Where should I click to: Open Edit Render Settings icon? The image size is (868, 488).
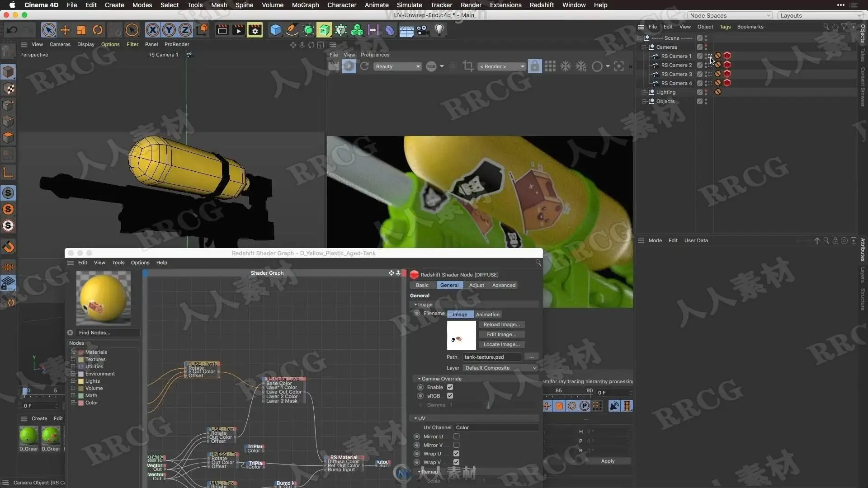pyautogui.click(x=255, y=30)
